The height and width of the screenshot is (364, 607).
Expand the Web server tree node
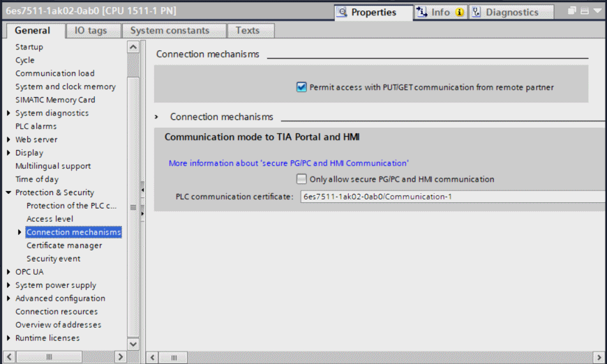8,139
